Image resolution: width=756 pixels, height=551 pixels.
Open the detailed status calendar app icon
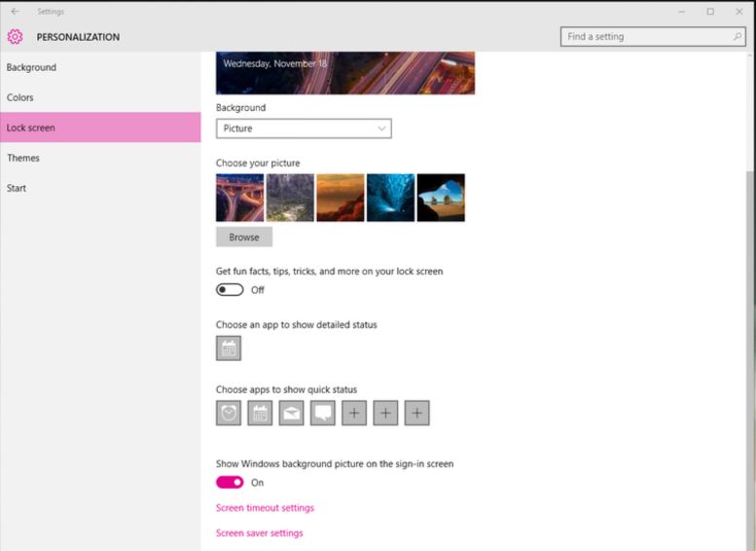coord(229,348)
